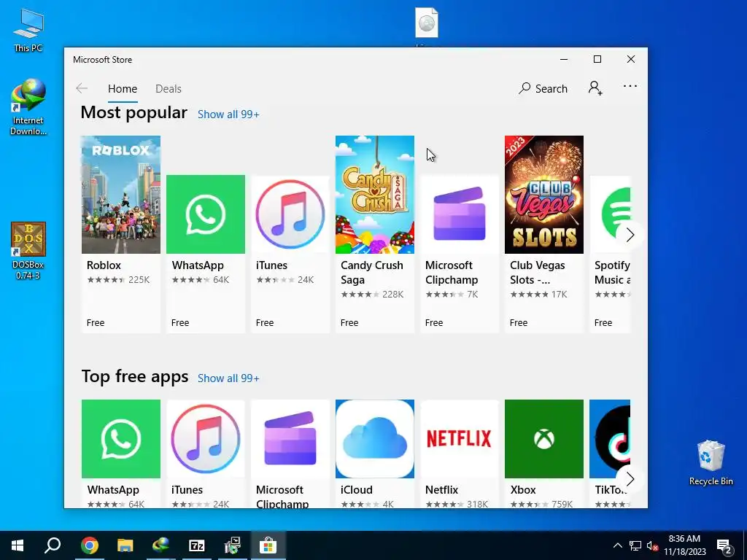
Task: Open File Explorer from the taskbar
Action: 125,545
